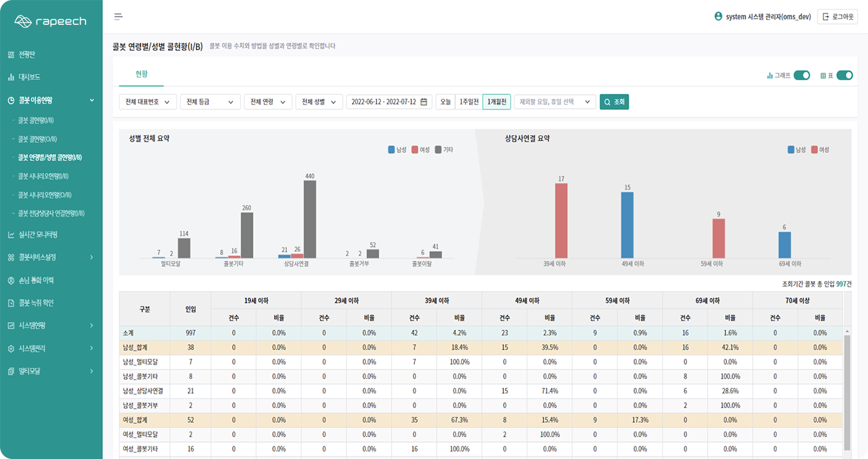The width and height of the screenshot is (868, 459).
Task: Open the 제외할 요일, 휴일 선택 dropdown
Action: coord(555,102)
